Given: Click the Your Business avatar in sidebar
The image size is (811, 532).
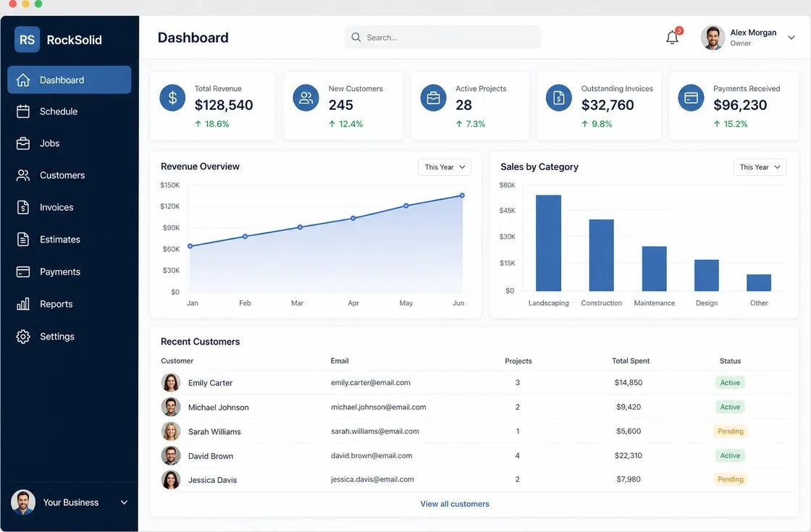Looking at the screenshot, I should tap(23, 502).
